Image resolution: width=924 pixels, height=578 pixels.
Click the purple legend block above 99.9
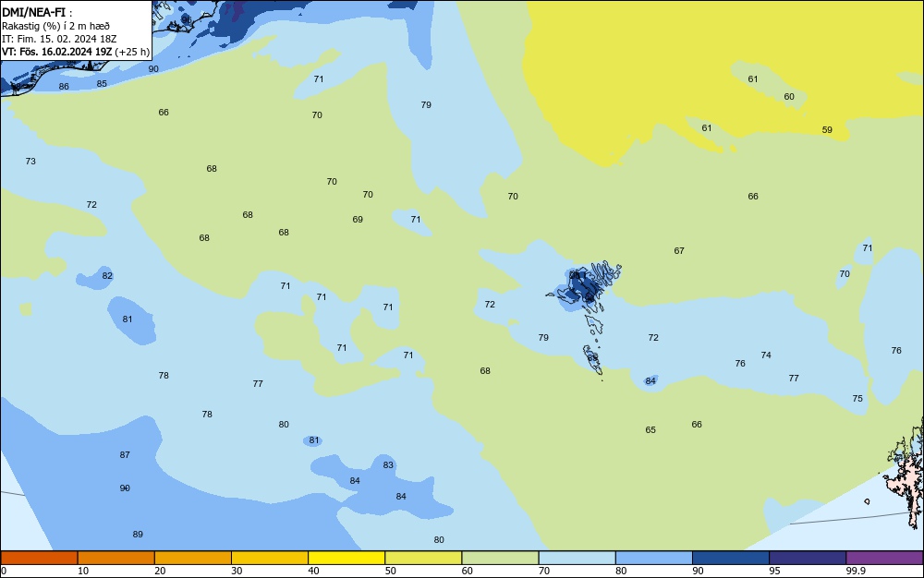click(884, 558)
